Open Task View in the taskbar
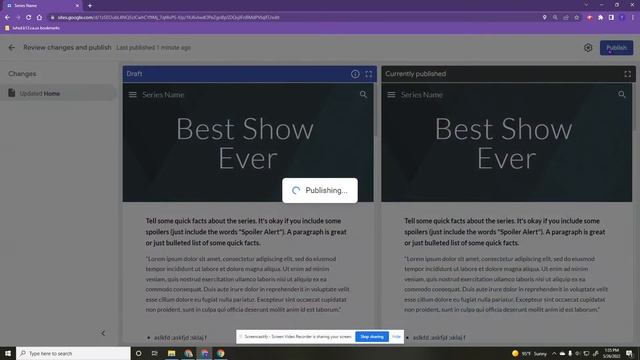The width and height of the screenshot is (640, 360). coord(155,353)
